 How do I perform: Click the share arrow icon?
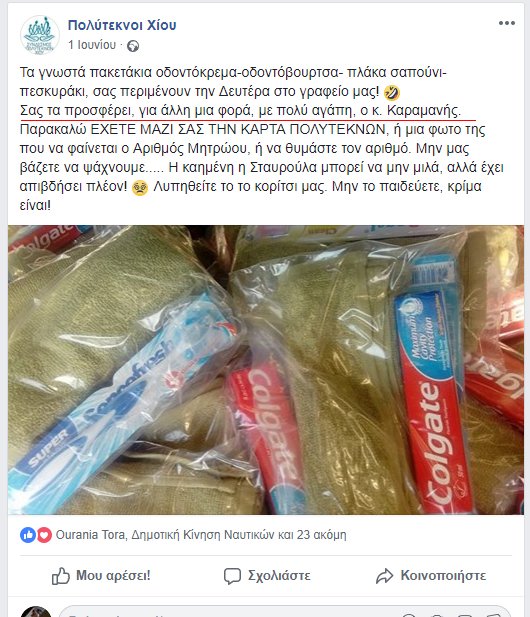click(384, 576)
